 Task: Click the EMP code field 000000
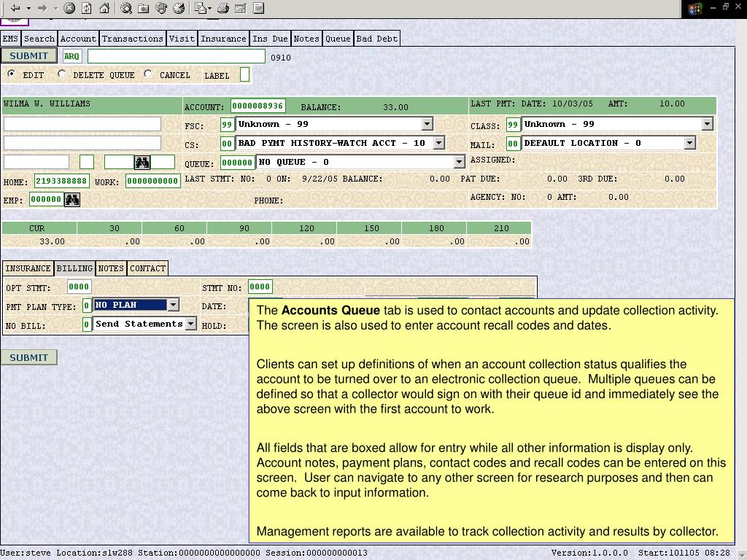pyautogui.click(x=46, y=200)
